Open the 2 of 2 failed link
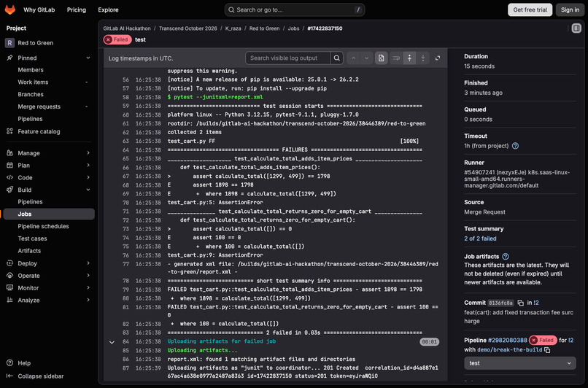588x388 pixels. [480, 238]
